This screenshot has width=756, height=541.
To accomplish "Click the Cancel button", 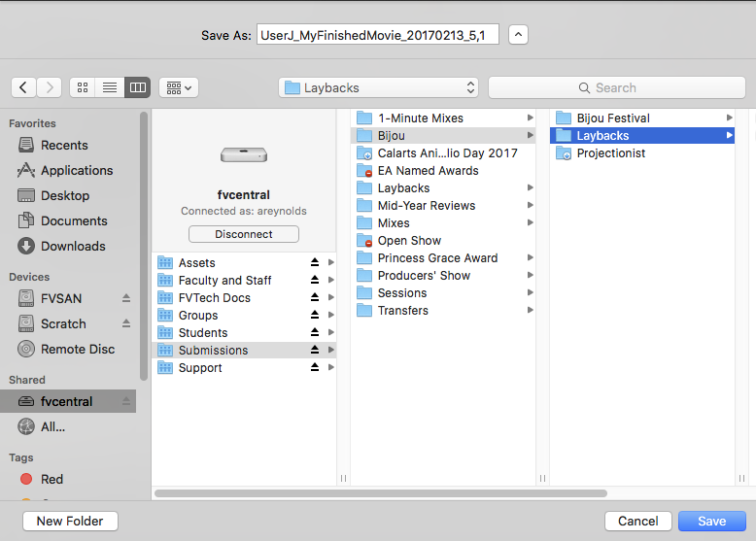I will point(637,522).
